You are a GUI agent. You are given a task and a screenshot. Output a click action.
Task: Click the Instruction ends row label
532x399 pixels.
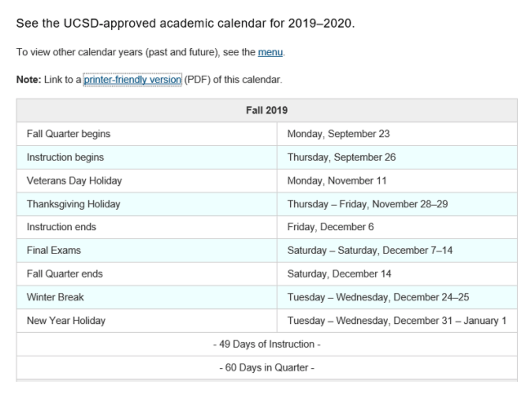coord(61,227)
